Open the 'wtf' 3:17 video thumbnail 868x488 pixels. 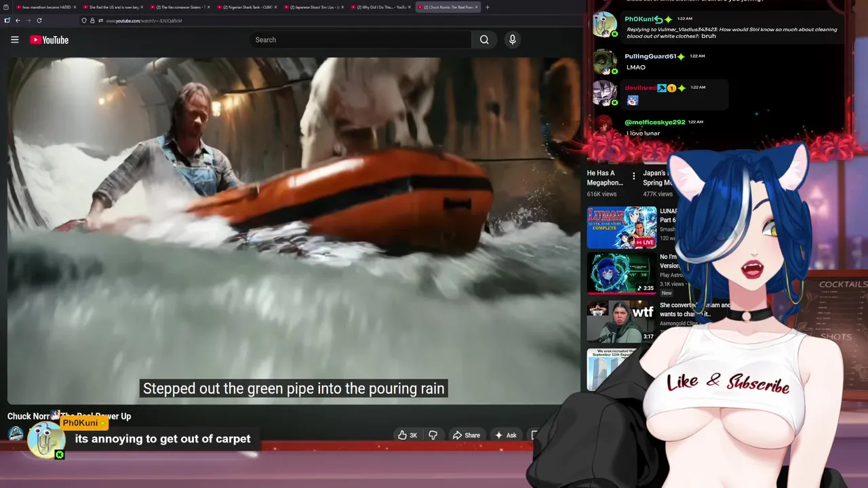[621, 321]
